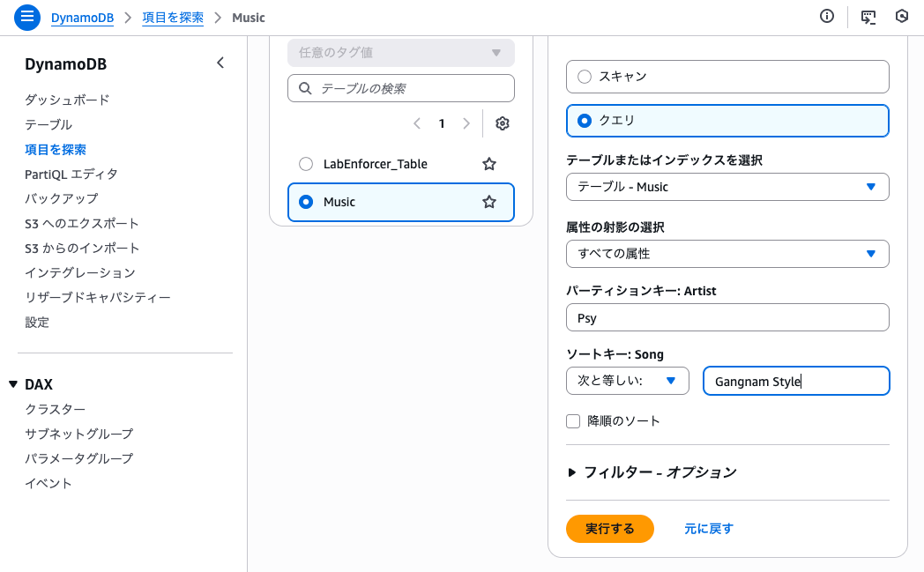Click the star next to Music table
Image resolution: width=924 pixels, height=572 pixels.
tap(489, 202)
